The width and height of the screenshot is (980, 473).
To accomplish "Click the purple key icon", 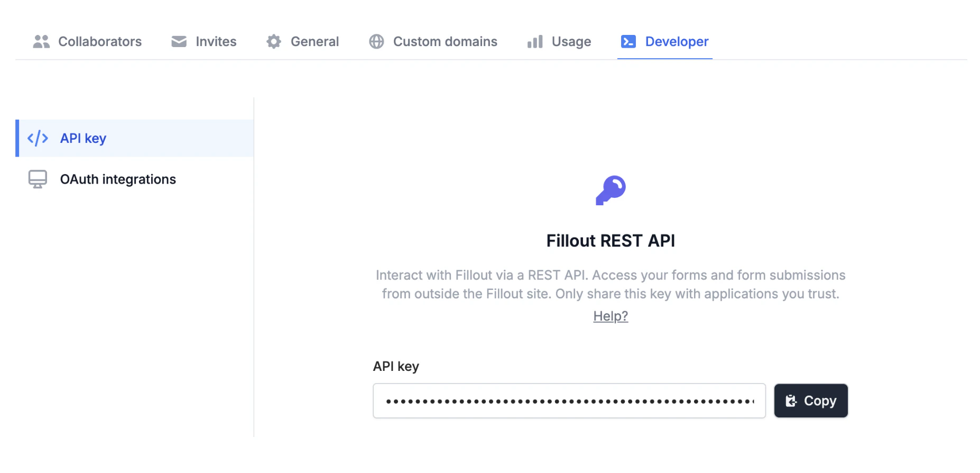I will (x=611, y=190).
